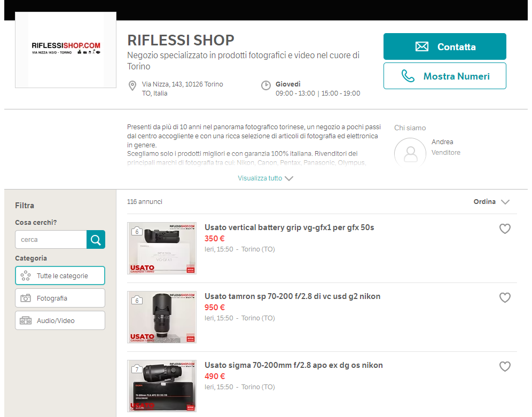The width and height of the screenshot is (532, 417).
Task: Open the sigma 70-200mm apo listing
Action: [x=293, y=365]
